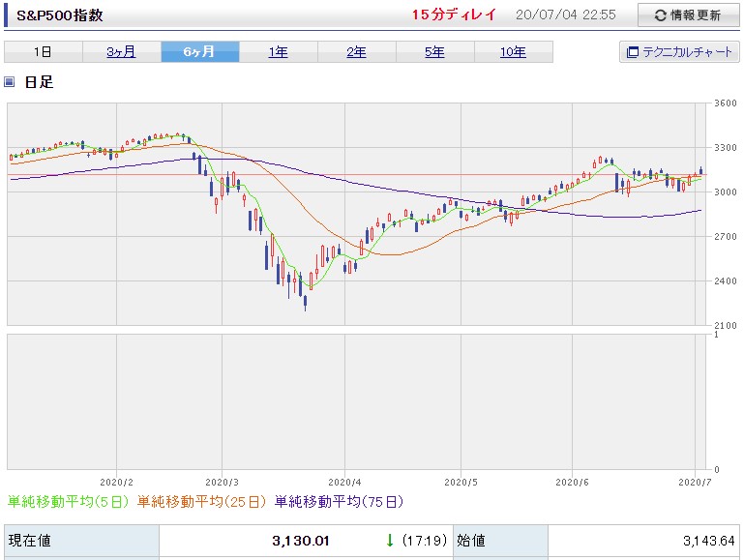The image size is (744, 560).
Task: Click the opening value 3,143.64
Action: [709, 541]
